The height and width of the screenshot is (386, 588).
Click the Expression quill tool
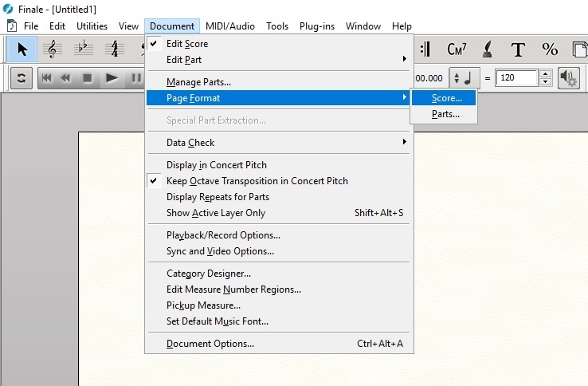(x=488, y=49)
